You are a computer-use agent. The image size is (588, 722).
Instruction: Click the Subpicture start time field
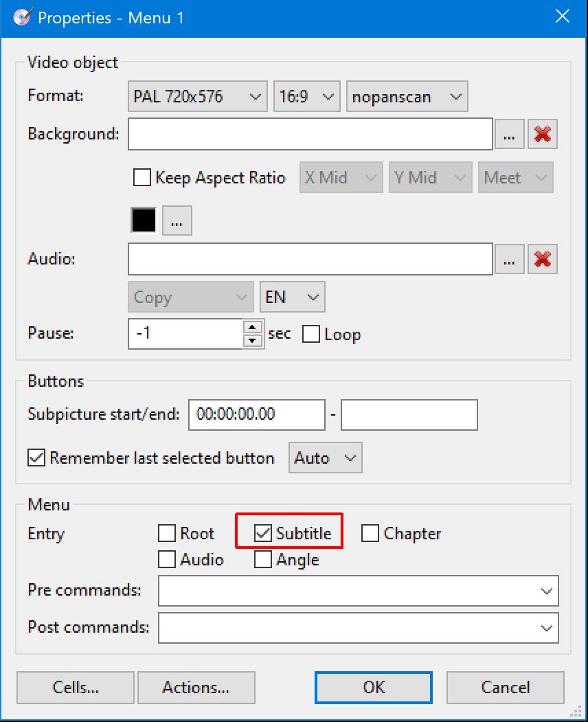click(256, 414)
